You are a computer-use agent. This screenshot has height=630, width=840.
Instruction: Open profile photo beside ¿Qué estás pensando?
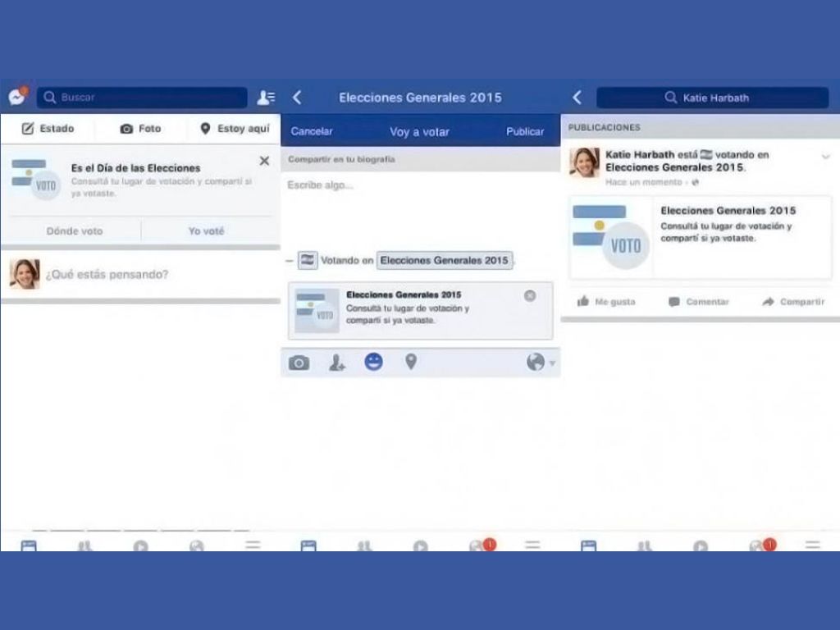click(x=25, y=274)
